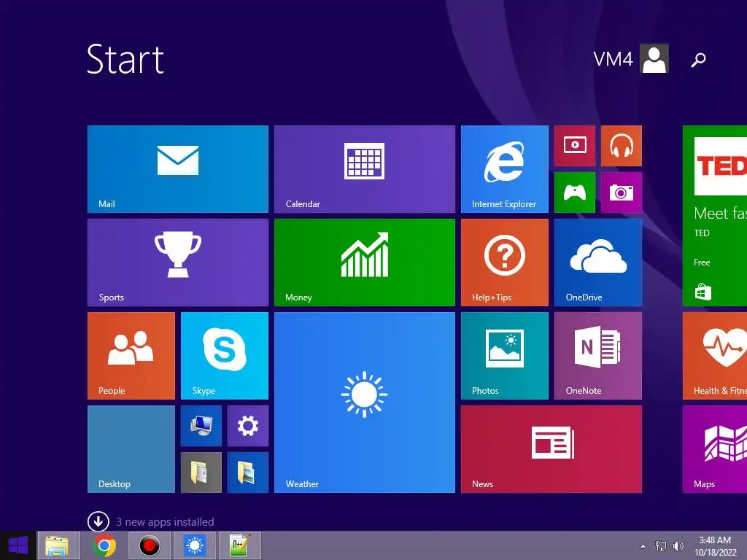
Task: Open the Health & Fitness tile
Action: 715,356
